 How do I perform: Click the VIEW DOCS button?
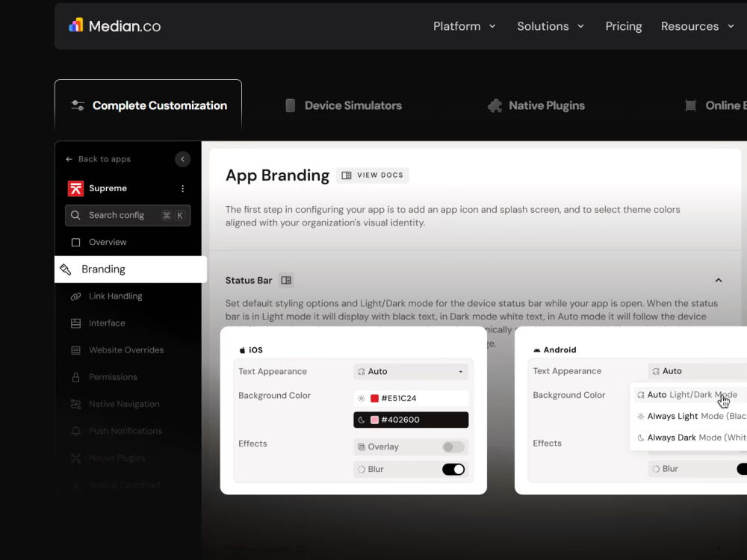pos(373,175)
